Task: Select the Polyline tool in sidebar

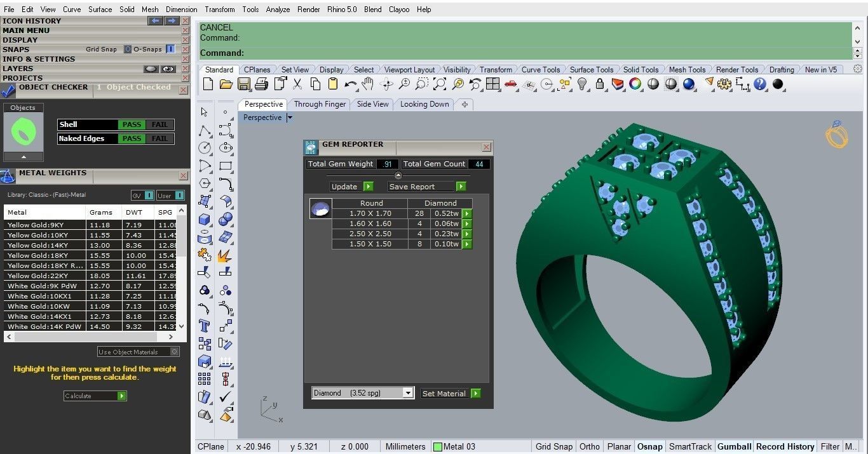Action: pos(204,130)
